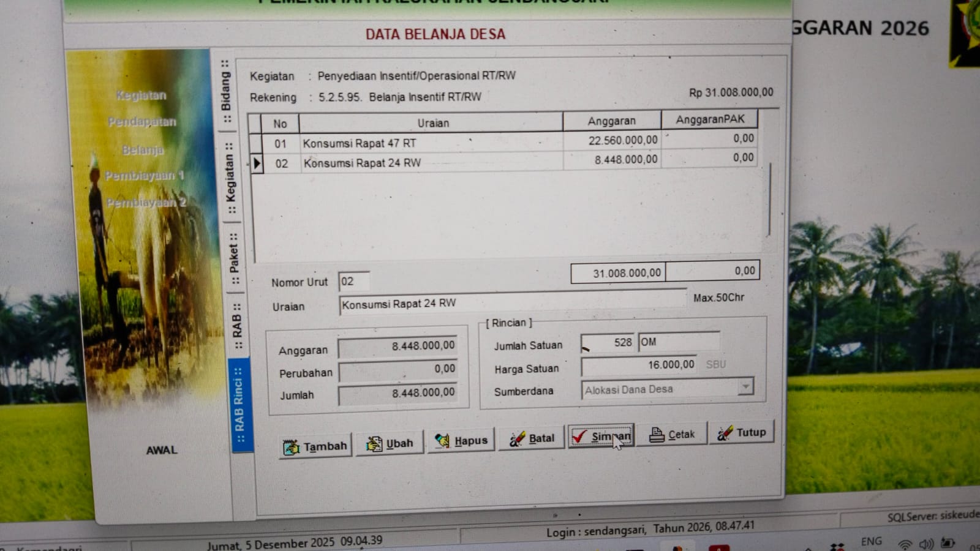Open Pendapatan in the left menu
This screenshot has height=551, width=980.
[141, 122]
